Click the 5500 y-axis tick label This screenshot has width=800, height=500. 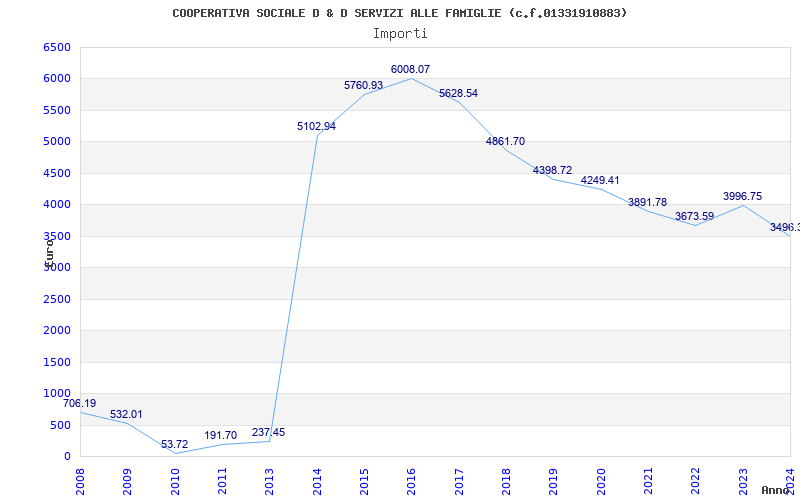57,110
